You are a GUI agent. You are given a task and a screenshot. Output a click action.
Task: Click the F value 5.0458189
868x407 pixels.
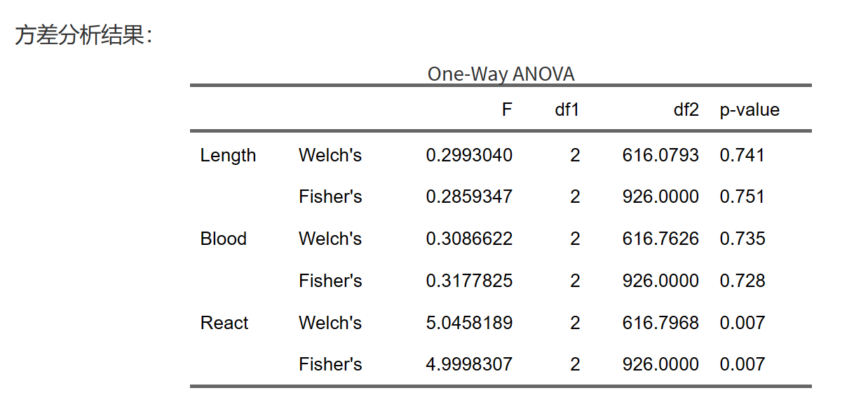[x=469, y=323]
